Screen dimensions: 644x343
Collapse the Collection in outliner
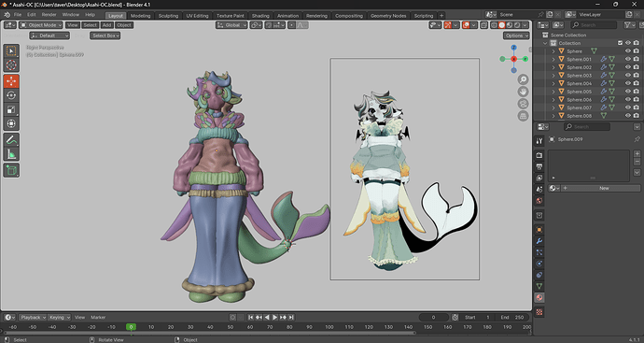pos(545,43)
